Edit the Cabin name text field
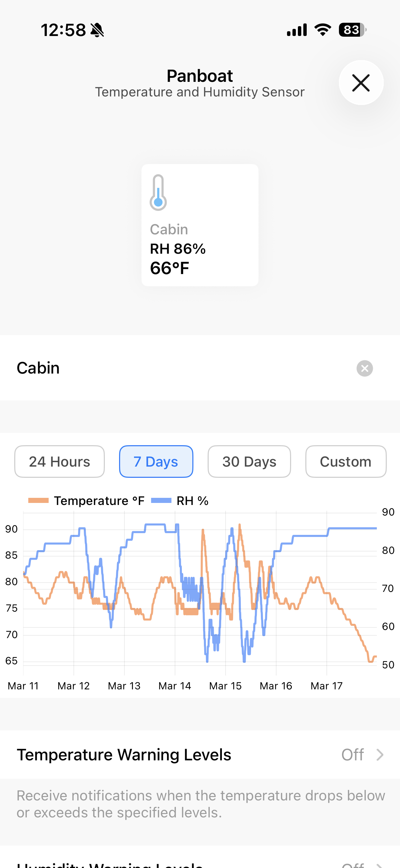Screen dimensions: 400x868 [170, 368]
